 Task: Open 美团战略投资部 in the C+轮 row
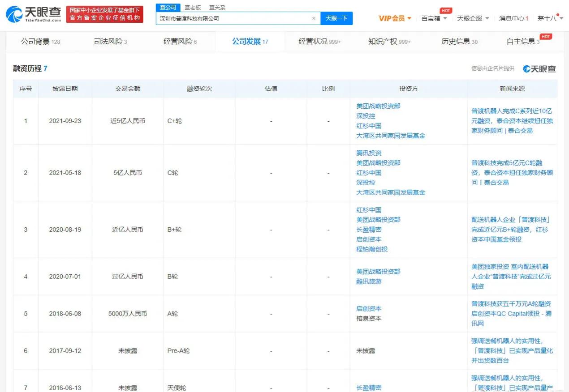pyautogui.click(x=378, y=106)
